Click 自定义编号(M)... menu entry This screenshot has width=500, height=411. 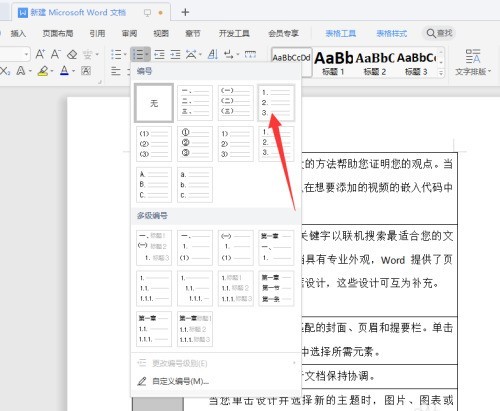[216, 381]
